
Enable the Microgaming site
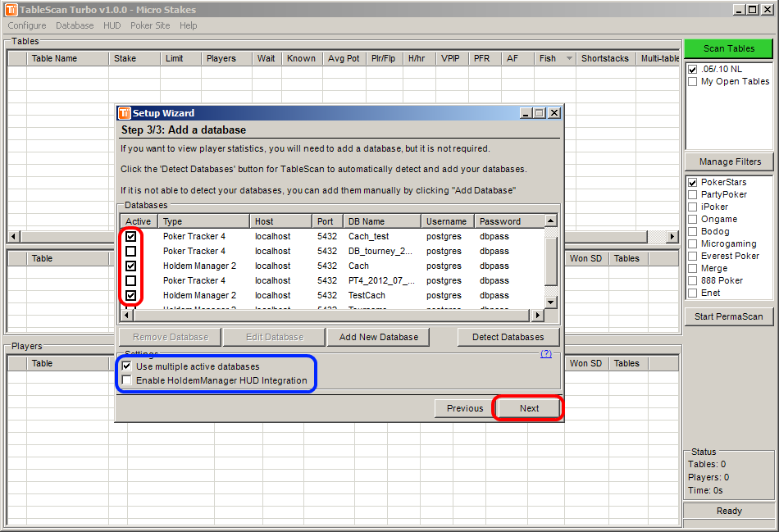point(693,244)
